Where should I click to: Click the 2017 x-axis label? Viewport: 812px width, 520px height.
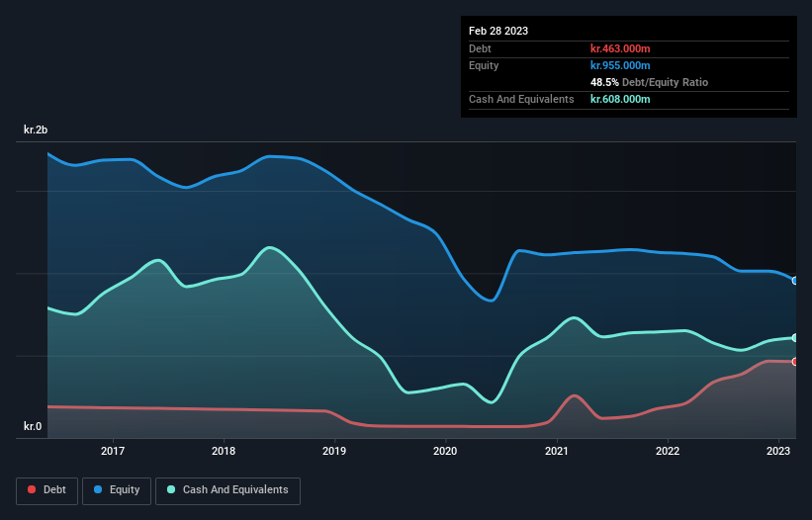pyautogui.click(x=113, y=451)
